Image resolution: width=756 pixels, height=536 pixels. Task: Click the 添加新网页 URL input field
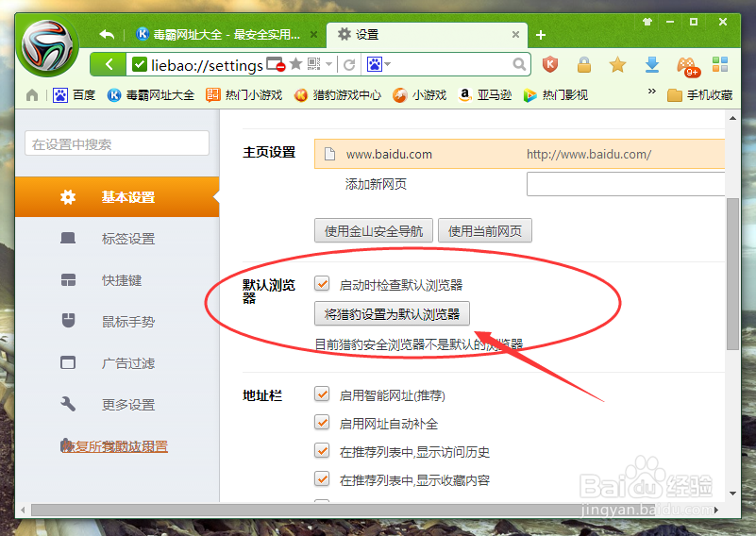pyautogui.click(x=626, y=184)
